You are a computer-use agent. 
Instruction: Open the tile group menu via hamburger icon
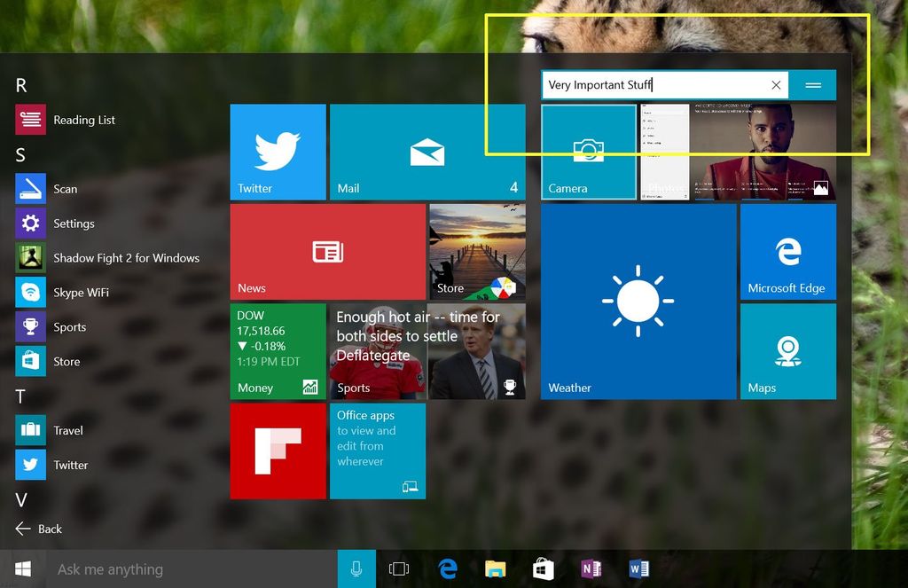point(813,85)
